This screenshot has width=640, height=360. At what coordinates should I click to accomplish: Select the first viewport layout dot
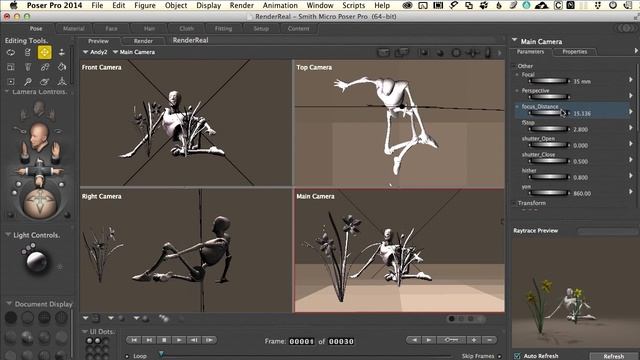[x=451, y=319]
